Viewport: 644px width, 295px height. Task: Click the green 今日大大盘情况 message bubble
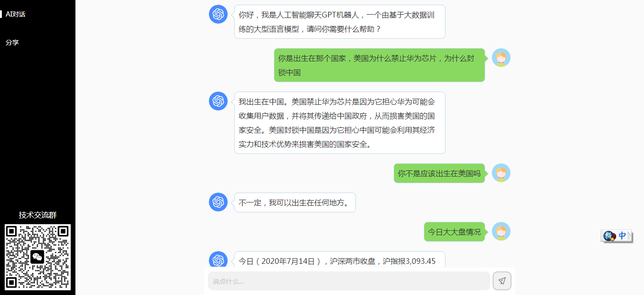454,232
